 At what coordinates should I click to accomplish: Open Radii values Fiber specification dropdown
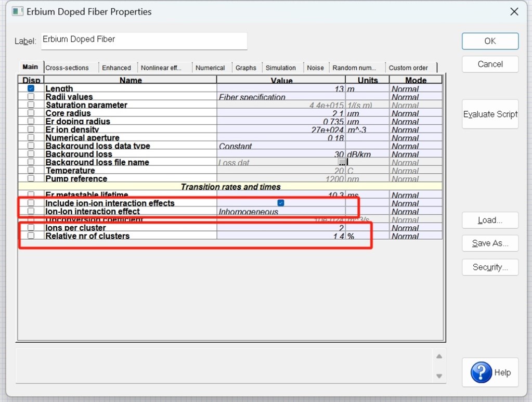coord(281,97)
